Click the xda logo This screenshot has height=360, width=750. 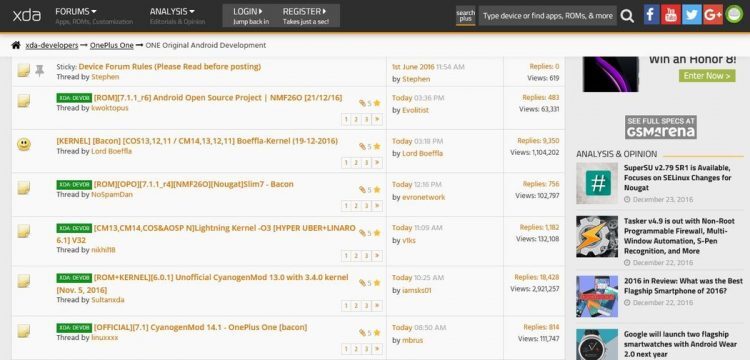coord(26,15)
